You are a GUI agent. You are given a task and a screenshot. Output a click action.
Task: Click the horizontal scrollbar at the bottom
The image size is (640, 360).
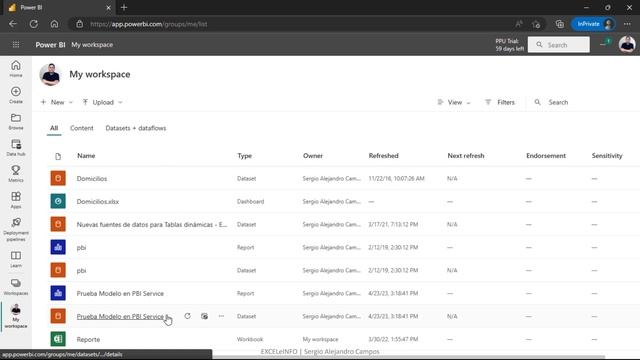pyautogui.click(x=408, y=357)
